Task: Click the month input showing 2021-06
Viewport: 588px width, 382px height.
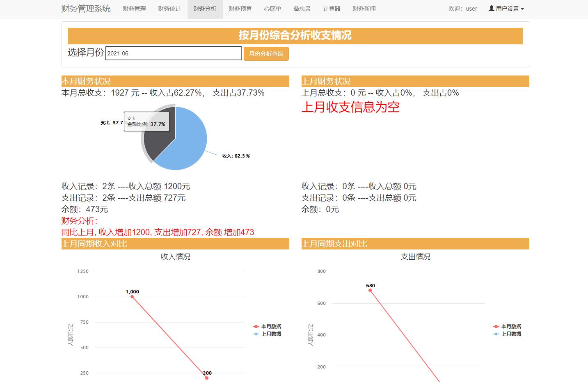Action: (x=174, y=53)
